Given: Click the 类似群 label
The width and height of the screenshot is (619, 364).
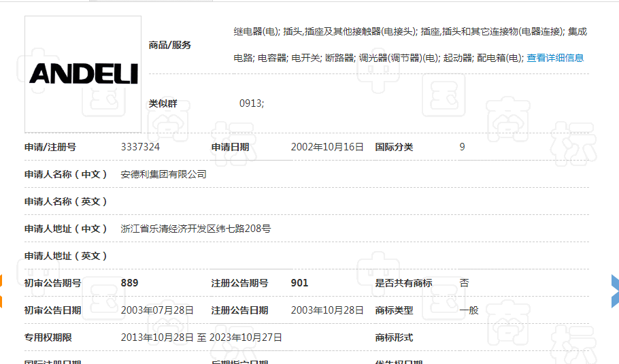Looking at the screenshot, I should coord(163,103).
